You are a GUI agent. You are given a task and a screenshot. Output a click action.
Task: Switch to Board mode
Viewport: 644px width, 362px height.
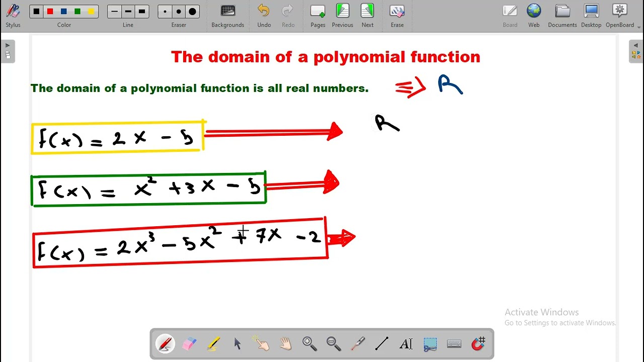pos(510,16)
